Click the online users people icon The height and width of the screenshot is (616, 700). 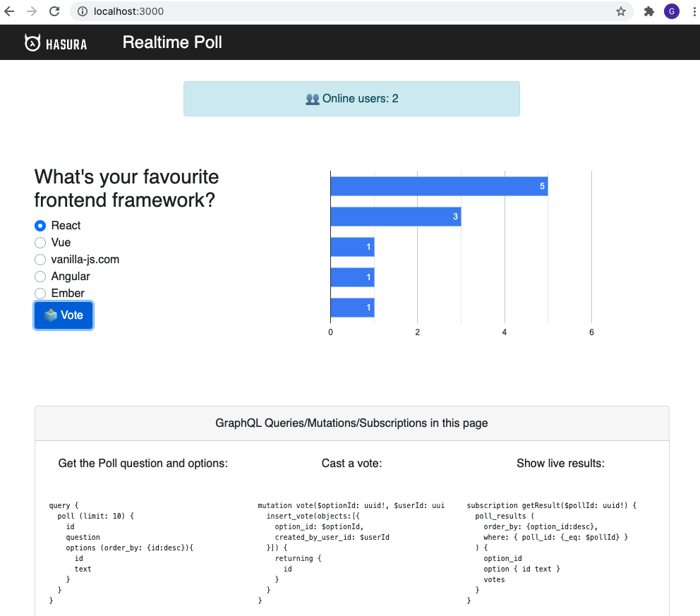pos(311,99)
